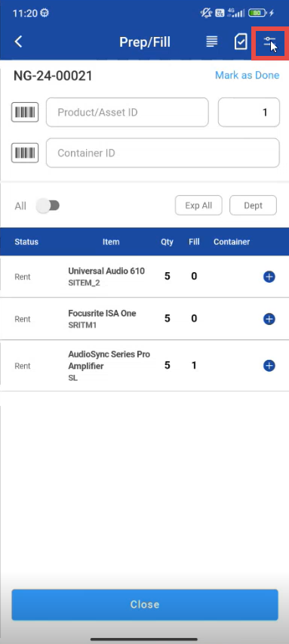
Task: Toggle the All switch on
Action: coord(48,206)
